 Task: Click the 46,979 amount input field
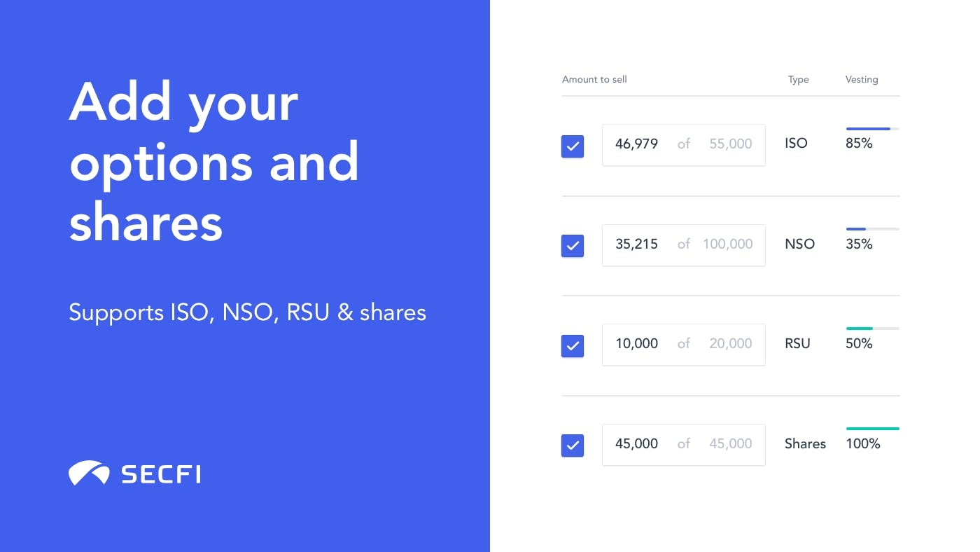(684, 145)
